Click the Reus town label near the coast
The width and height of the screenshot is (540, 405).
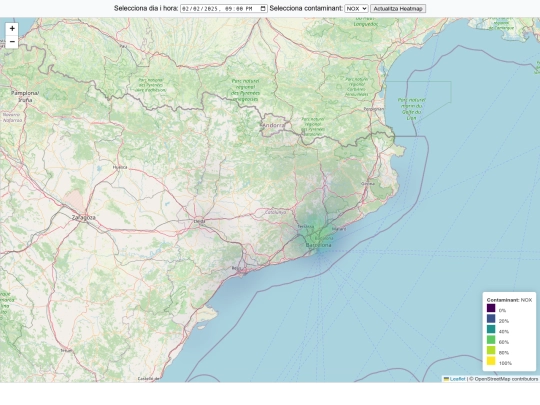[236, 268]
